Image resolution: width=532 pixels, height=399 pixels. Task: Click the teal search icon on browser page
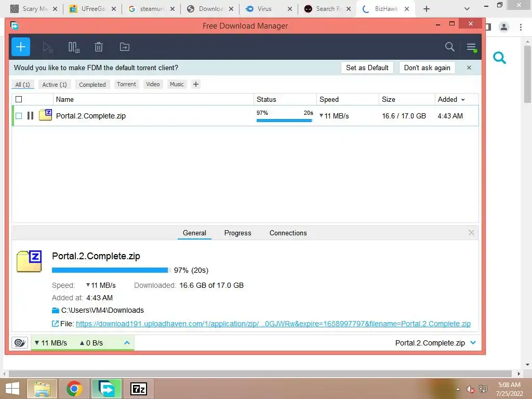(x=499, y=58)
